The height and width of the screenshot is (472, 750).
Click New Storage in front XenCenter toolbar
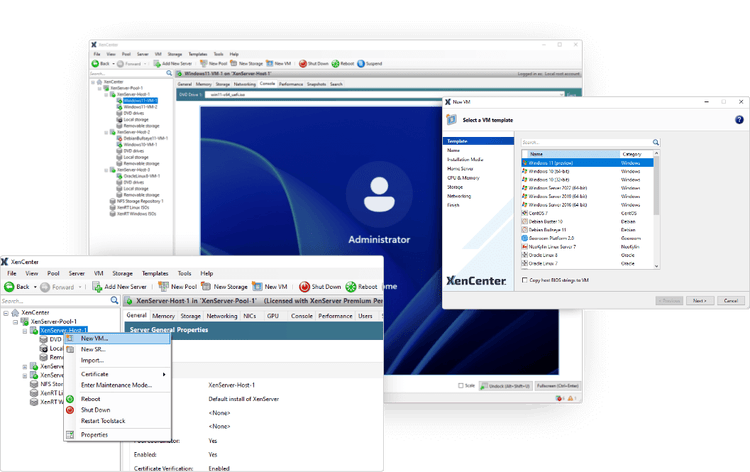pyautogui.click(x=224, y=286)
